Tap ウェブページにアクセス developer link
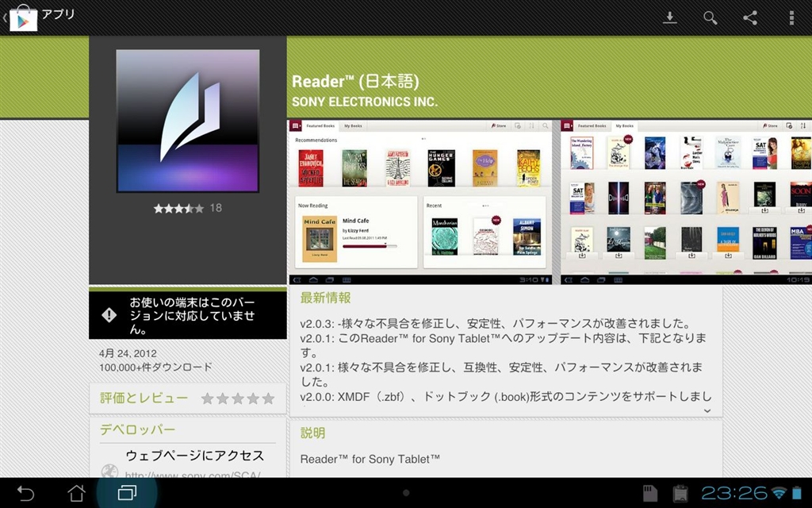 coord(195,456)
